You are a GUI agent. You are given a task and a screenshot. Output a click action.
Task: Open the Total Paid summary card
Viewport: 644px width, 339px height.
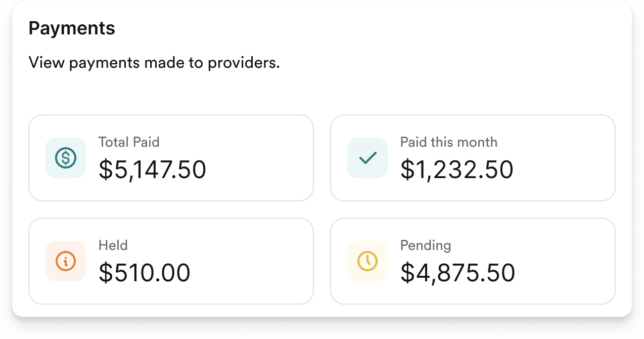pos(171,158)
